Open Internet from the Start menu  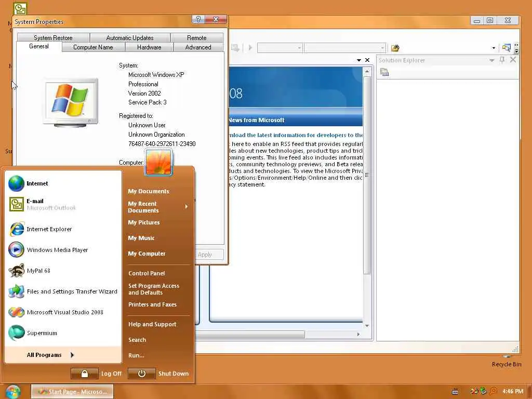[63, 183]
